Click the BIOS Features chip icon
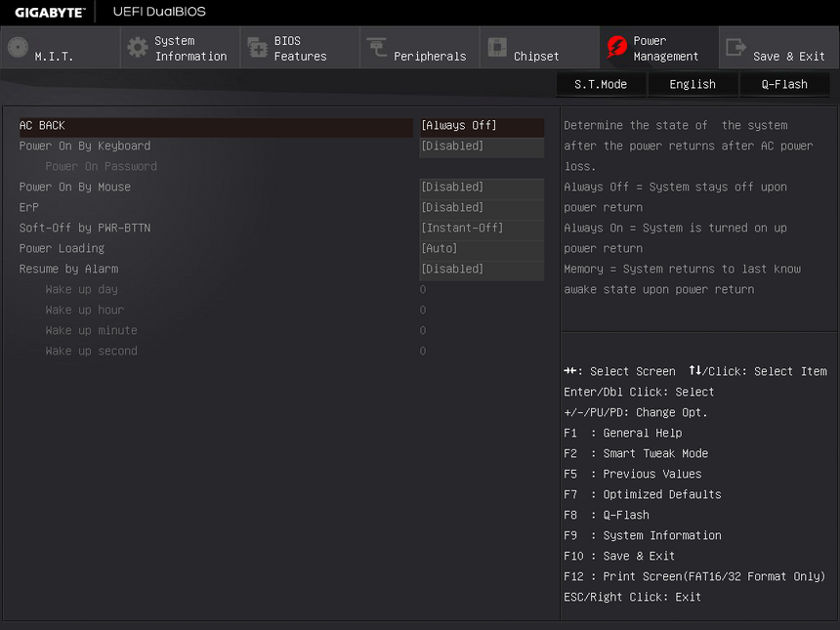Image resolution: width=840 pixels, height=630 pixels. (x=258, y=48)
